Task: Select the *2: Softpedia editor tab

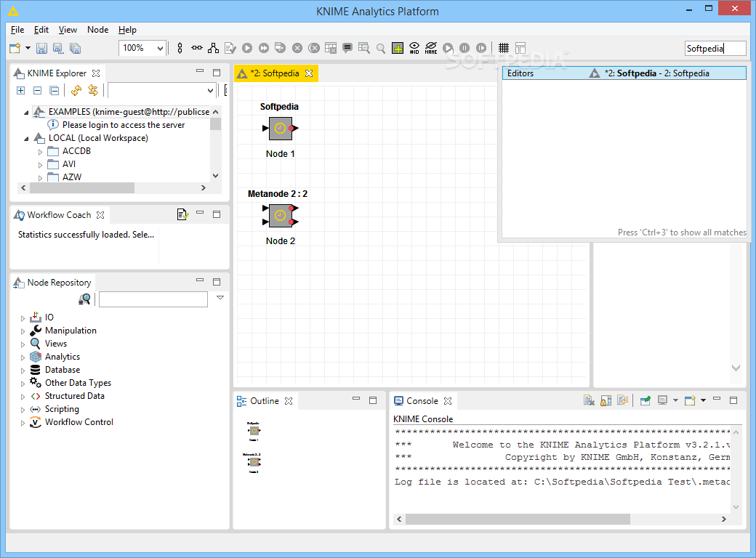Action: point(275,73)
